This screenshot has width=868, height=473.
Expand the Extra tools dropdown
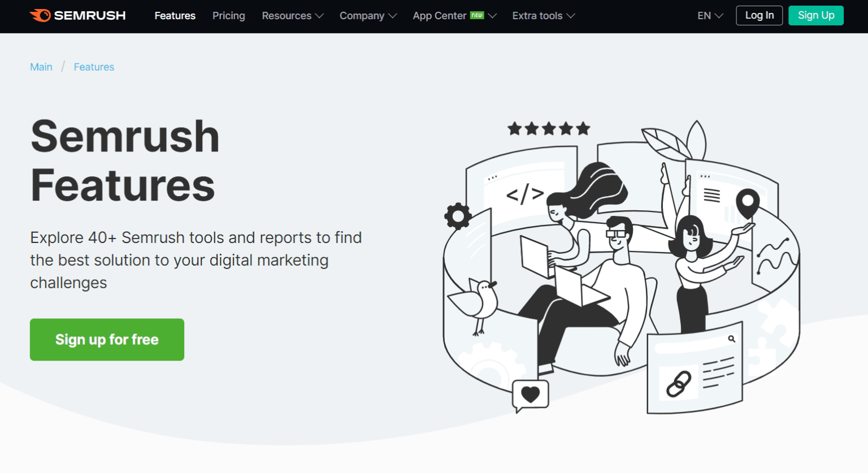pos(544,16)
